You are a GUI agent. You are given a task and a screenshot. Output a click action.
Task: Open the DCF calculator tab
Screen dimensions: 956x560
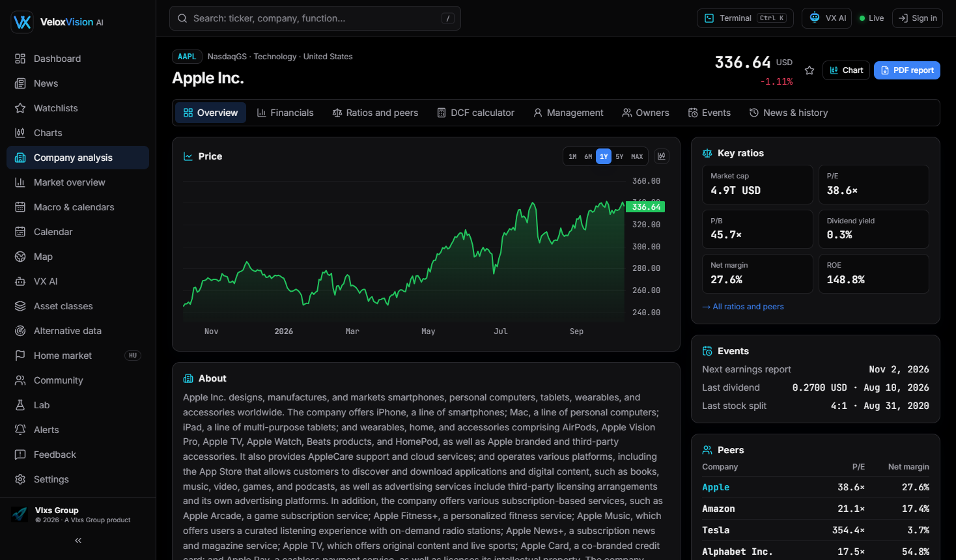(x=476, y=113)
